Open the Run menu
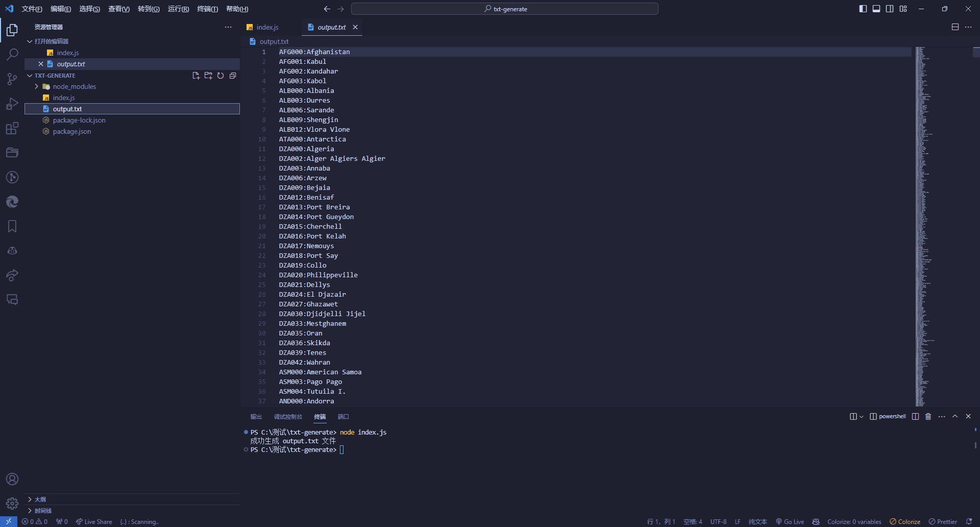This screenshot has width=980, height=527. tap(178, 9)
